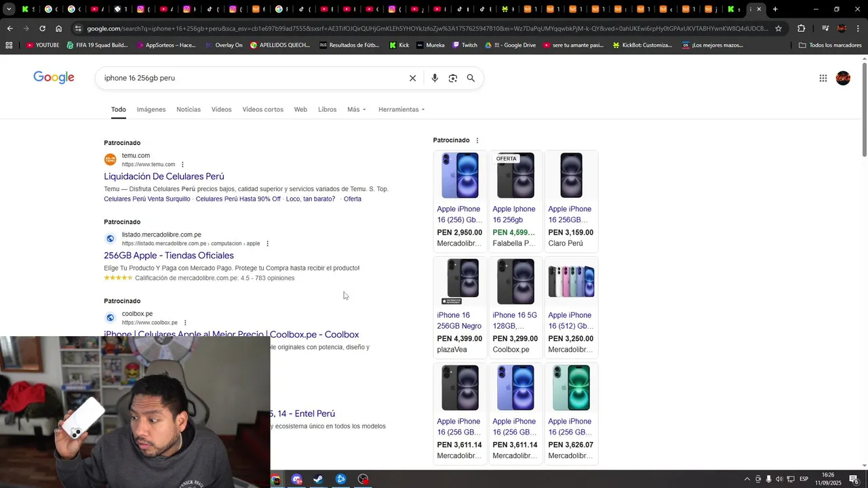
Task: Open 256GB Apple - Tiendas Oficiales link
Action: coord(169,256)
